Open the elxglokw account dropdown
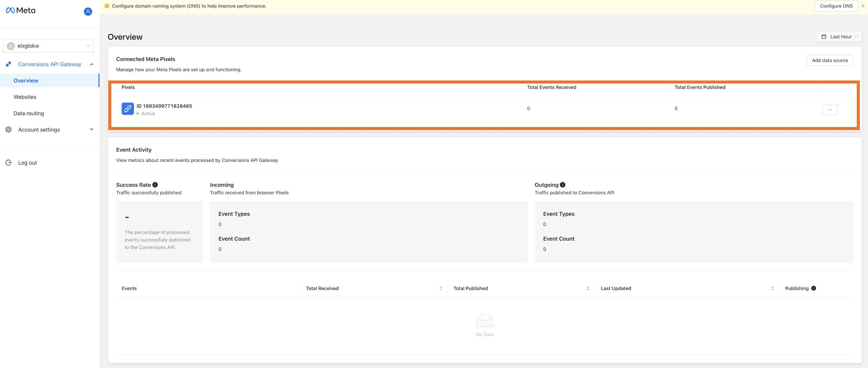Image resolution: width=868 pixels, height=368 pixels. pyautogui.click(x=48, y=46)
